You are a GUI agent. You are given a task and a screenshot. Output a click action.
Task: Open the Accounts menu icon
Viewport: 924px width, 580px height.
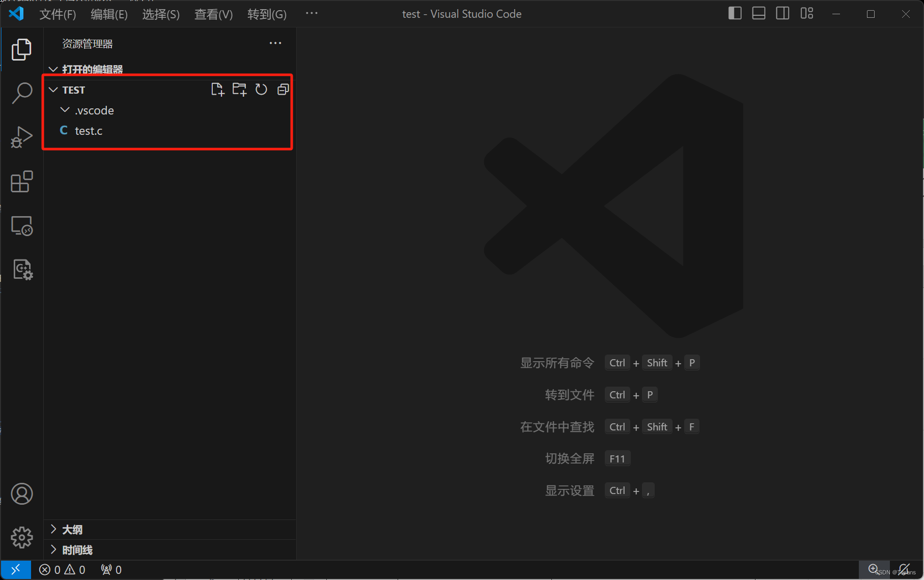tap(22, 494)
